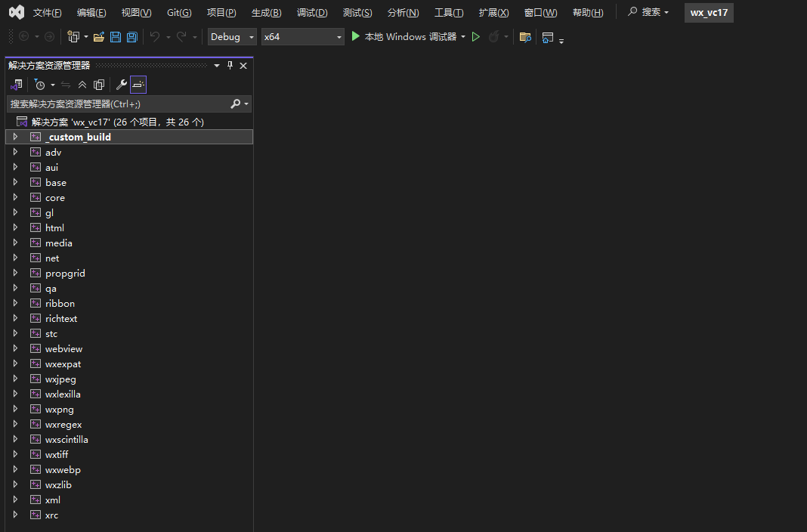Open the 文件(F) menu
The width and height of the screenshot is (807, 532).
tap(48, 12)
